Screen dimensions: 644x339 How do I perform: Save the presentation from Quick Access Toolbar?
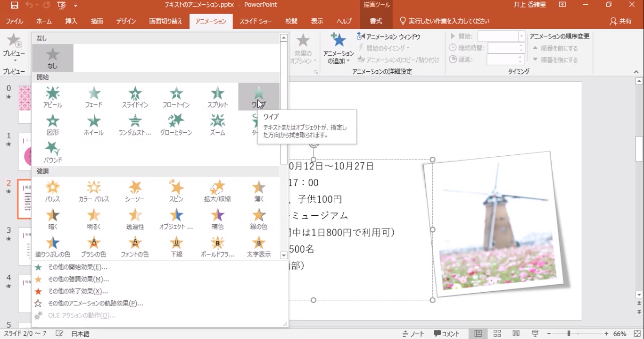14,5
